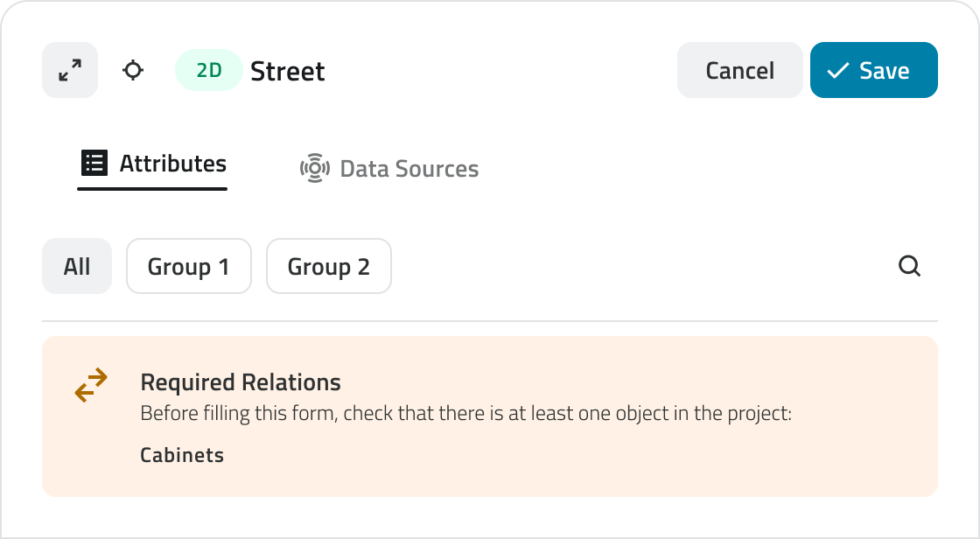Switch to the Attributes tab
This screenshot has height=539, width=980.
click(x=172, y=164)
